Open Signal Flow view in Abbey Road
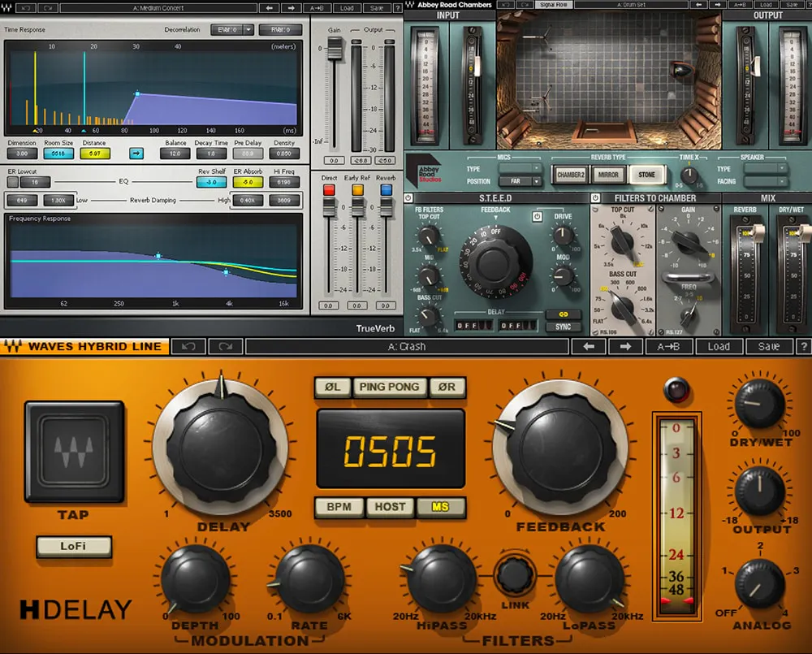812x654 pixels. [554, 5]
